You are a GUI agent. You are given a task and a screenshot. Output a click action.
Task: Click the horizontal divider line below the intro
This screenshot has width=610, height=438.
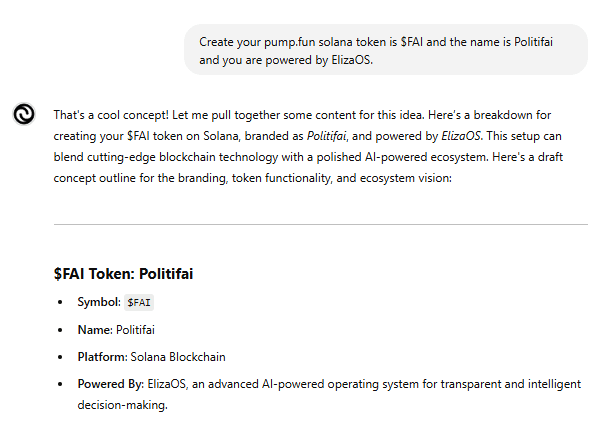click(321, 224)
